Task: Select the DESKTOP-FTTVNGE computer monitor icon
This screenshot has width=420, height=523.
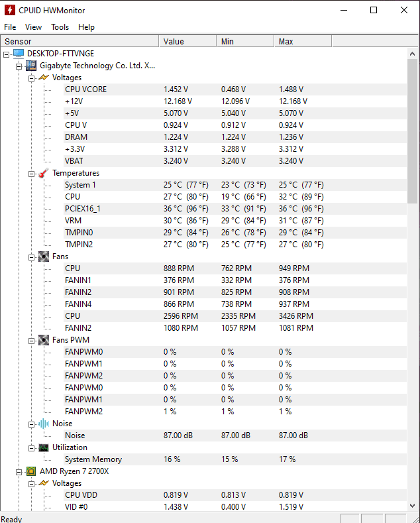Action: 19,54
